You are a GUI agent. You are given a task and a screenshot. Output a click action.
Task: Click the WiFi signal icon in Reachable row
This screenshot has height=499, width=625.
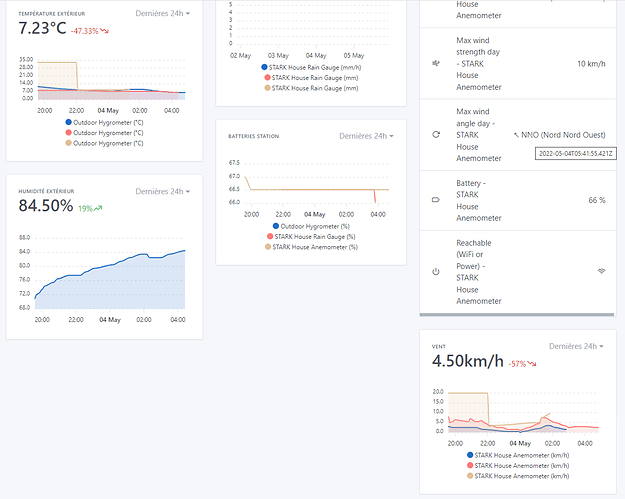[601, 271]
